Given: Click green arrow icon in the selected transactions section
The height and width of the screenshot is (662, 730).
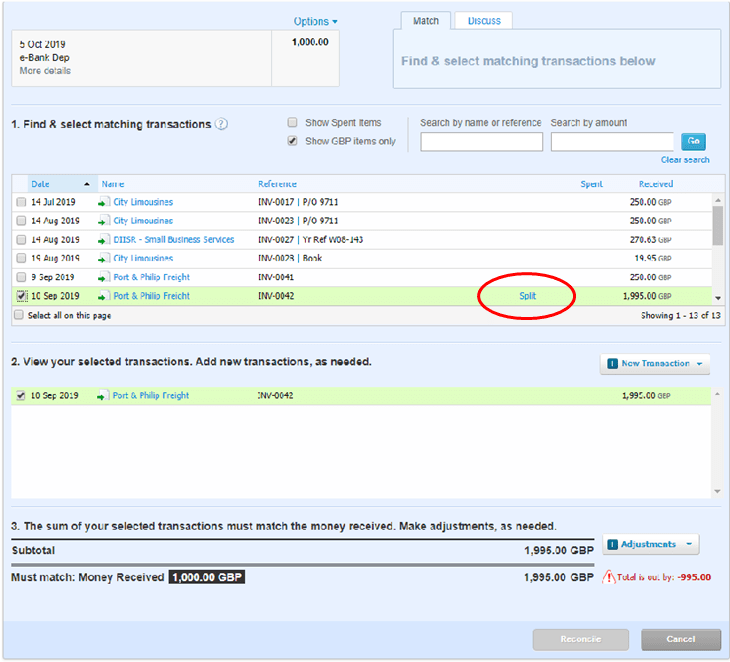Looking at the screenshot, I should tap(103, 396).
